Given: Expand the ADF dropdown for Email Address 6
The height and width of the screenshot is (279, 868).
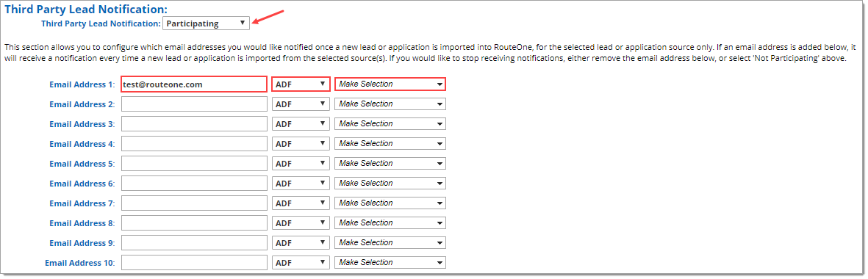Looking at the screenshot, I should click(x=301, y=184).
